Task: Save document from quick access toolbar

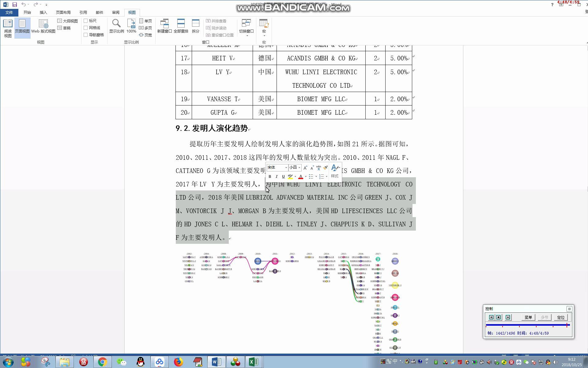Action: pos(14,5)
